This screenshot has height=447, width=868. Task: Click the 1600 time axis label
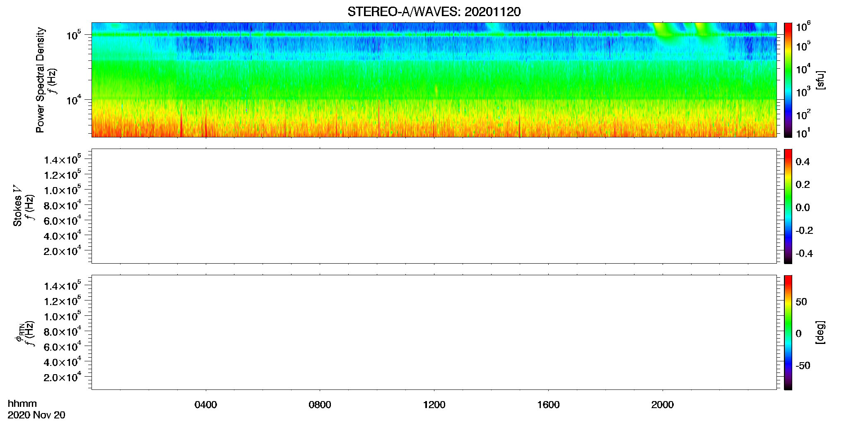548,405
